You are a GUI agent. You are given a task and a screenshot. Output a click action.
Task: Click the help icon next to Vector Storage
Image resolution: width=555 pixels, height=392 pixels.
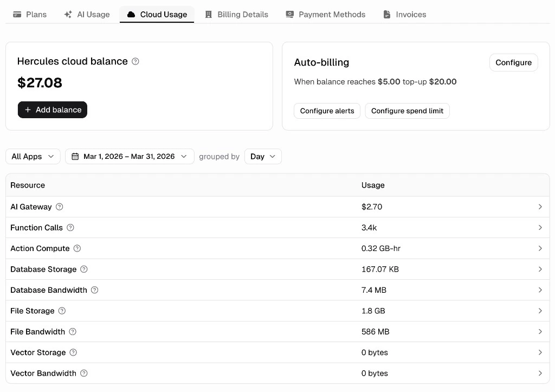click(x=72, y=352)
